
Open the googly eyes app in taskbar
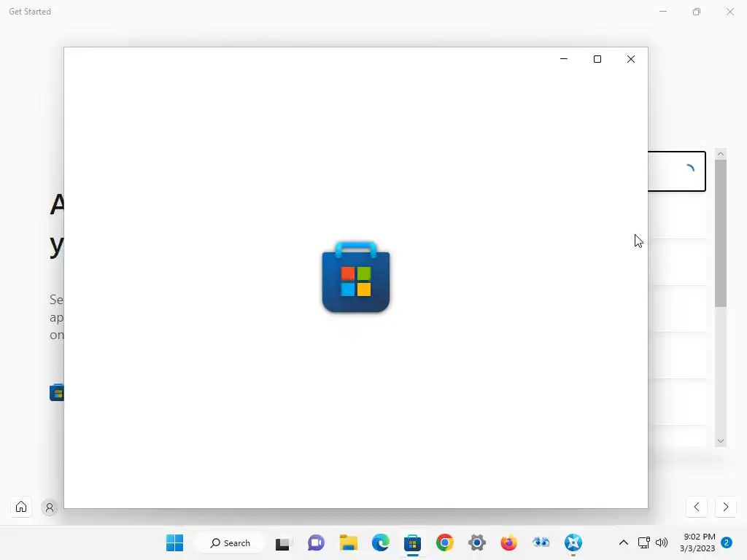point(541,542)
